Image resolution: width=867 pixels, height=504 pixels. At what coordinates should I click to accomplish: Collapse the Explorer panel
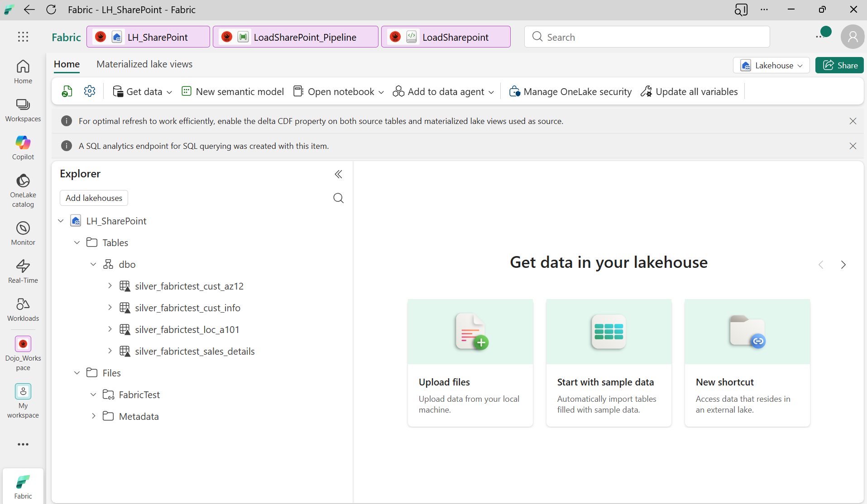(338, 174)
